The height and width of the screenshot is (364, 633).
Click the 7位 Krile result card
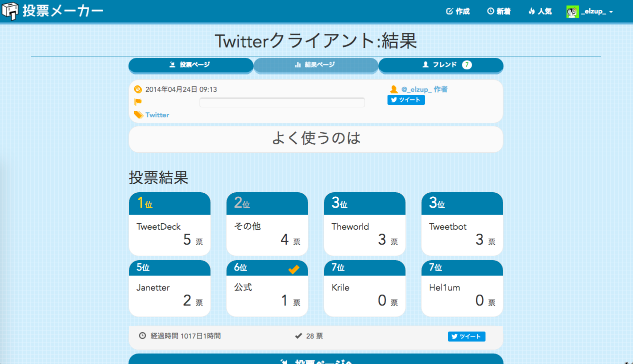(364, 288)
